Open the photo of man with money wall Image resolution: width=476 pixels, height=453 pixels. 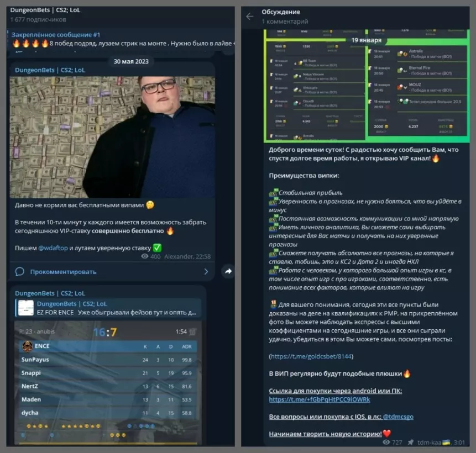(112, 137)
